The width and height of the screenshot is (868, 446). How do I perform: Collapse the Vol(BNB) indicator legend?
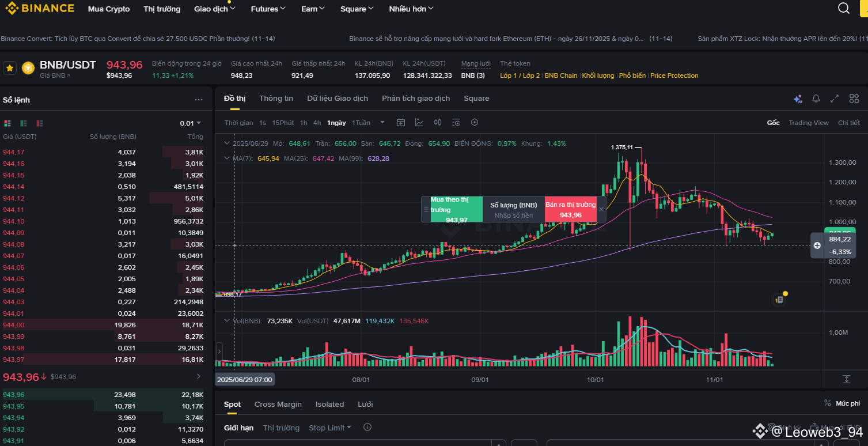click(x=227, y=321)
